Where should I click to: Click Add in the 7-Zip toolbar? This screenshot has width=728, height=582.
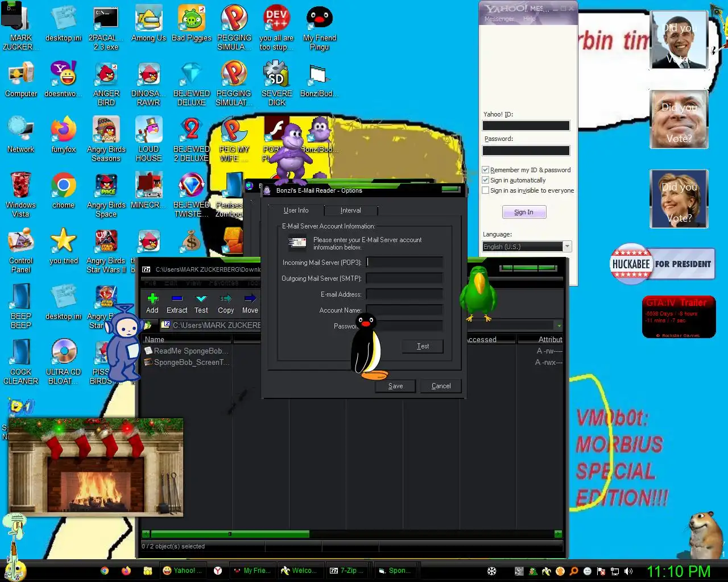152,304
